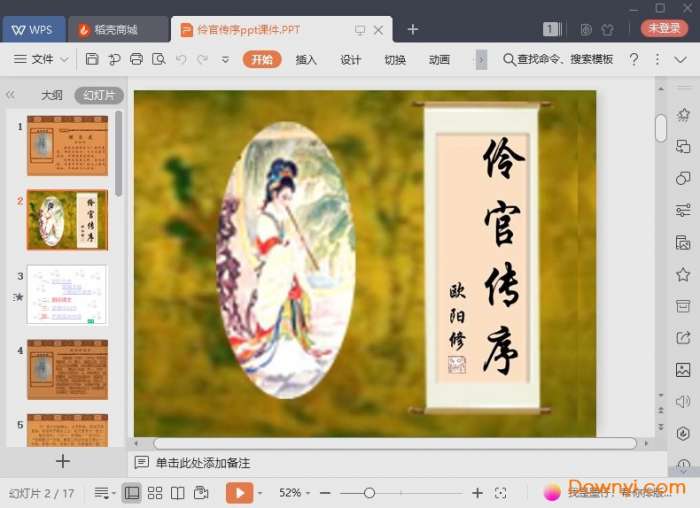Show more ribbon tabs arrow
The height and width of the screenshot is (508, 700).
[481, 59]
